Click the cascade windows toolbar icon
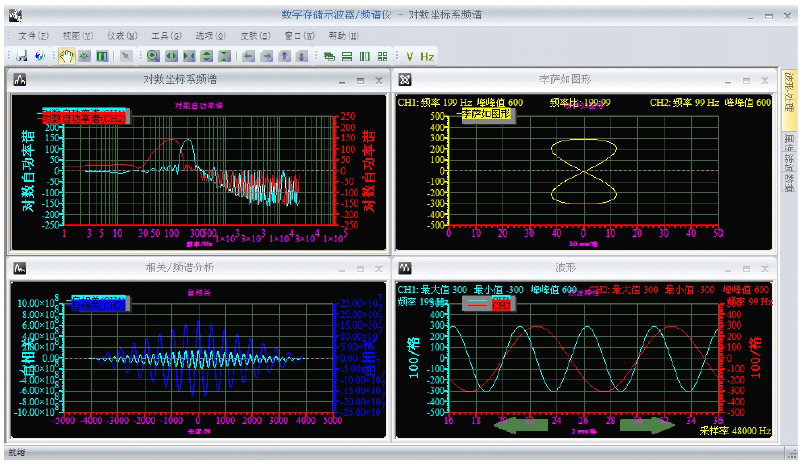Screen dimensions: 803x466 click(329, 56)
